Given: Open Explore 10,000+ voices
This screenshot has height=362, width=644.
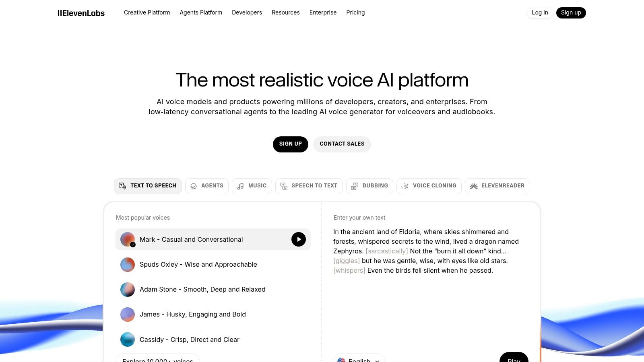Looking at the screenshot, I should pos(157,360).
